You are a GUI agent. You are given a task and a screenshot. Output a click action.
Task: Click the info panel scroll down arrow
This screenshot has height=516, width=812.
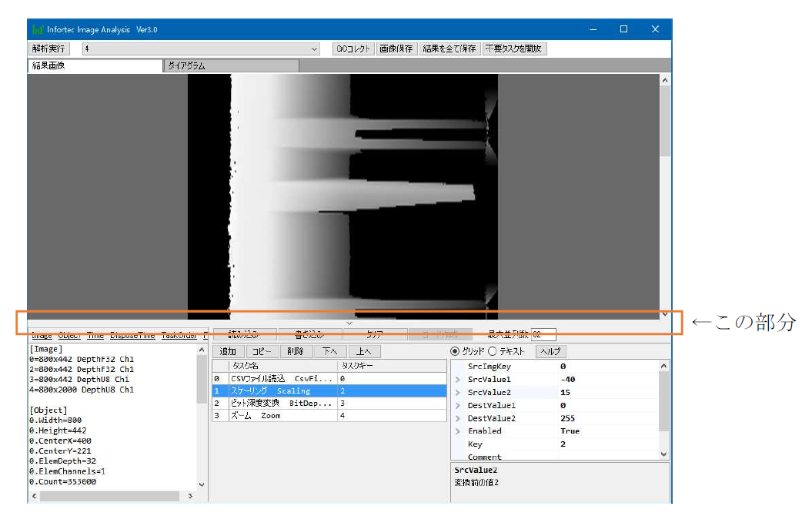(202, 484)
